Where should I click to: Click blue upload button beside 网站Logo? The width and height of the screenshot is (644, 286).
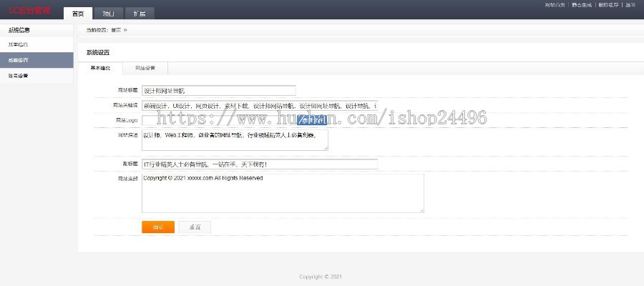pyautogui.click(x=312, y=120)
